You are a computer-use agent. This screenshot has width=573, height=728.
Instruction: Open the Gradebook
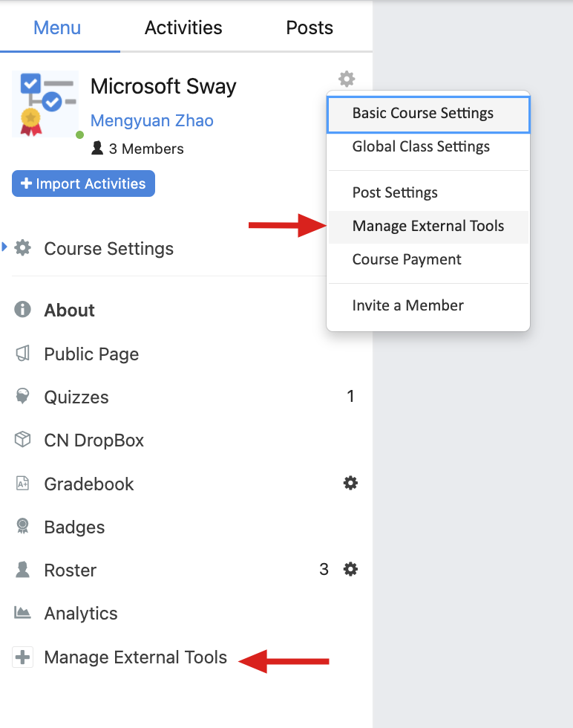[x=88, y=484]
